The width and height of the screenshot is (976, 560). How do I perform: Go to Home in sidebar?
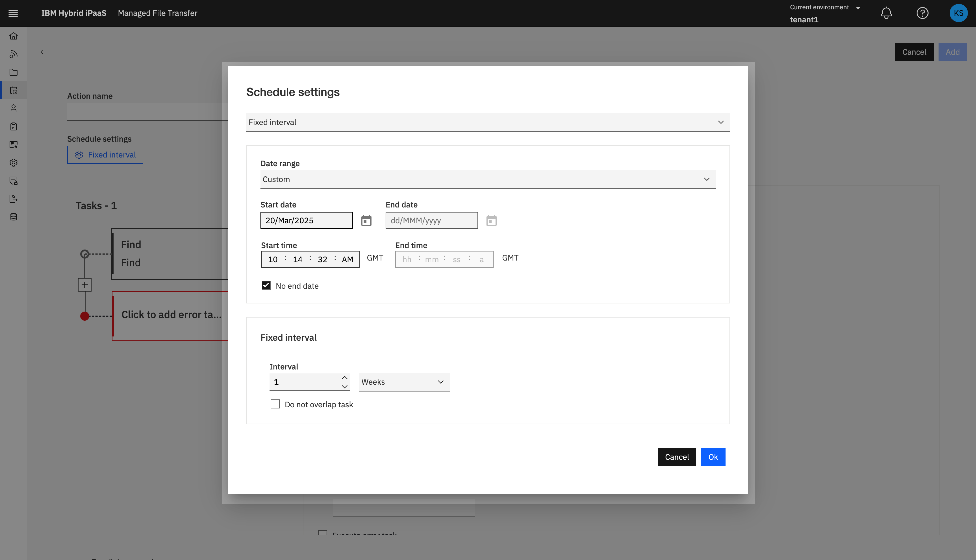(13, 36)
